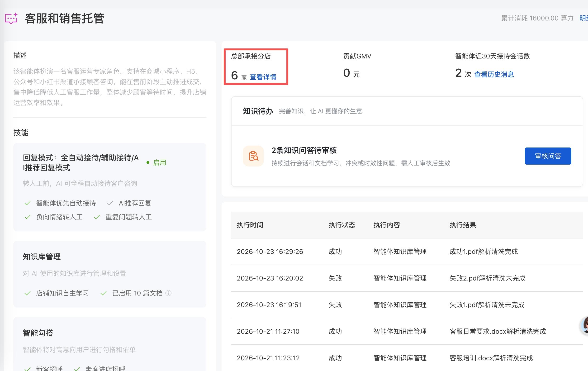Click checkmark next to 负向情绪转人工
The image size is (588, 371).
point(28,217)
